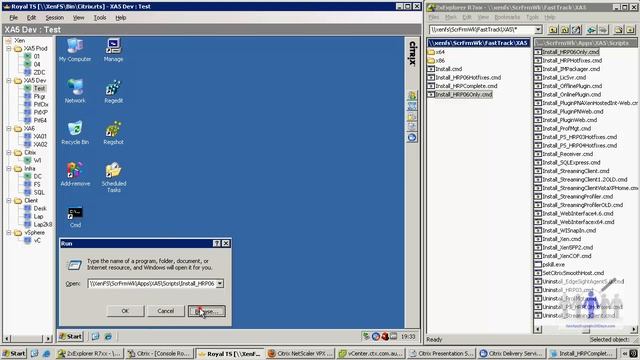
Task: Open My Computer desktop icon
Action: (x=75, y=50)
